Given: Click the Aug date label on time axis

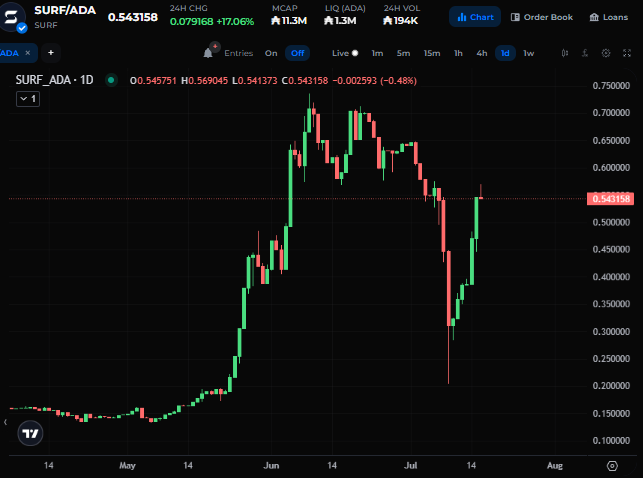Looking at the screenshot, I should (555, 466).
